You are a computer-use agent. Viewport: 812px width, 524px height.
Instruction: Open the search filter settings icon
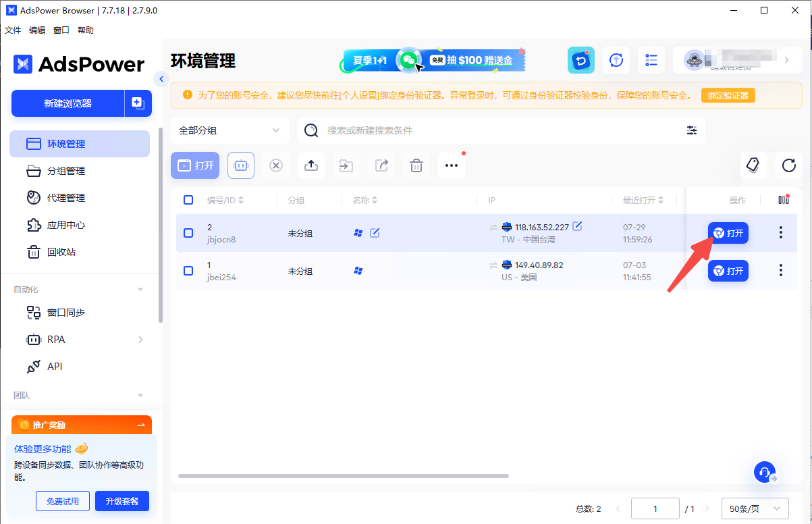click(x=692, y=130)
